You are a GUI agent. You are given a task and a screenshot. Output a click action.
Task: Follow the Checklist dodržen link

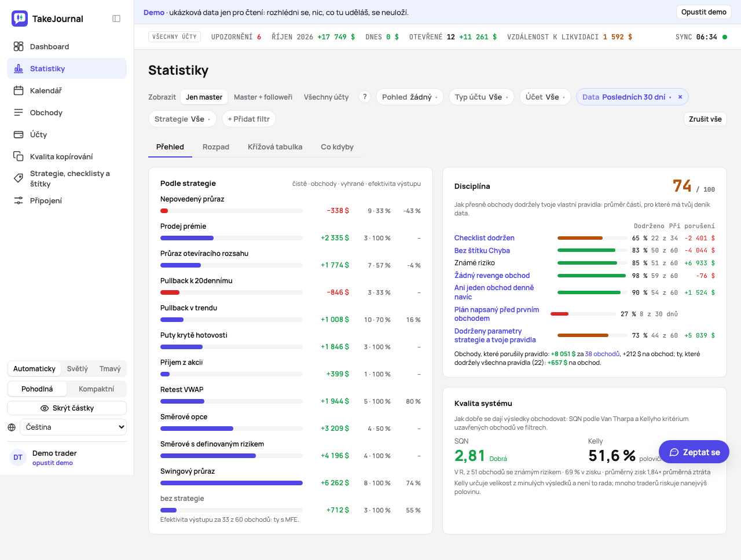(485, 238)
